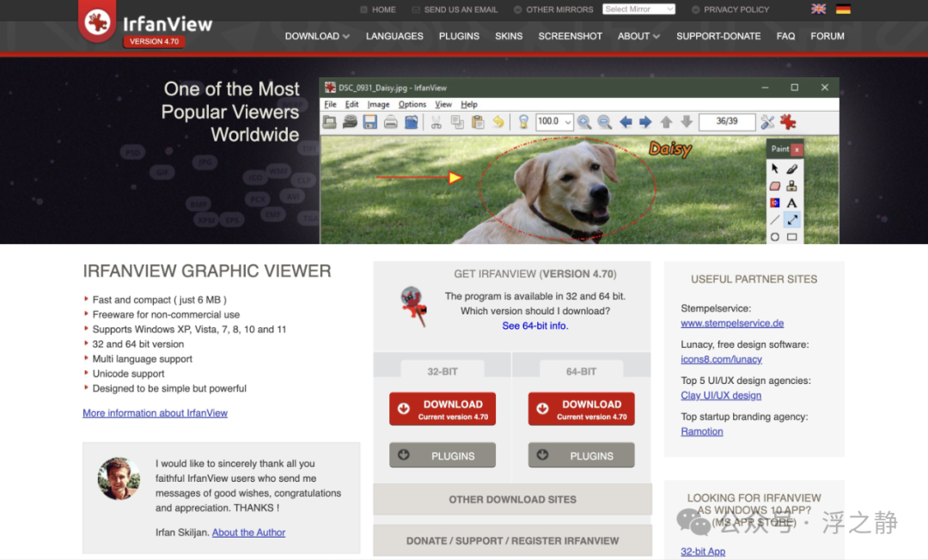
Task: Open settings via wrench and screwdriver icon
Action: [767, 123]
